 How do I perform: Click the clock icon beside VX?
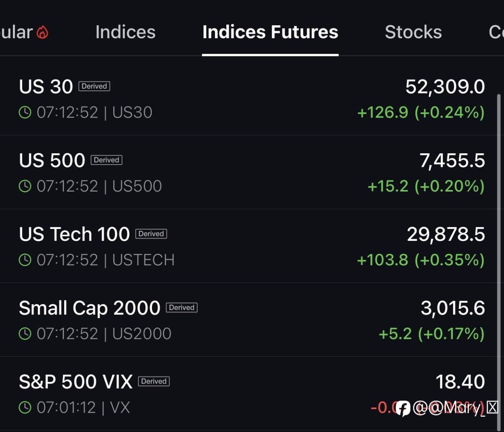(25, 408)
